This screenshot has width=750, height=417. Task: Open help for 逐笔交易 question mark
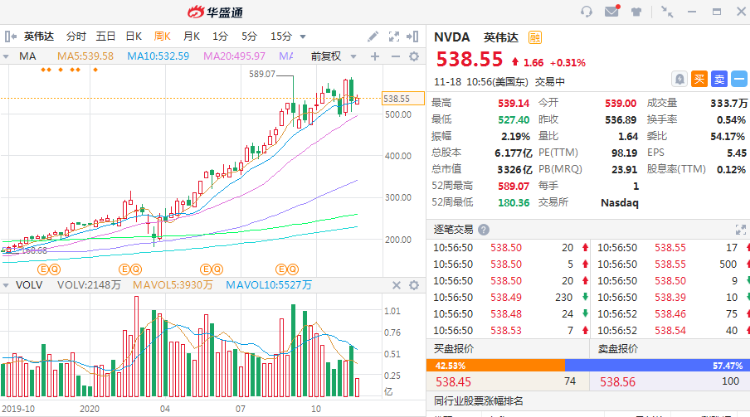coord(484,230)
